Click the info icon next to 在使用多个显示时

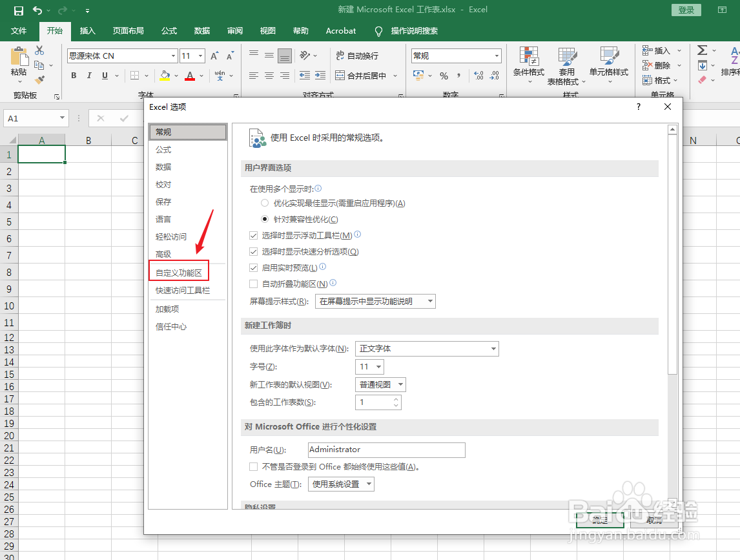click(x=318, y=189)
